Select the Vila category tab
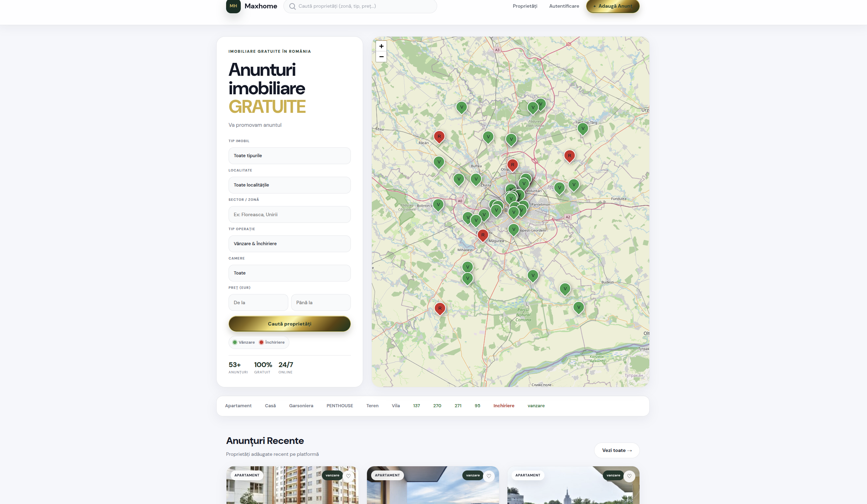Viewport: 867px width, 504px height. (x=396, y=406)
